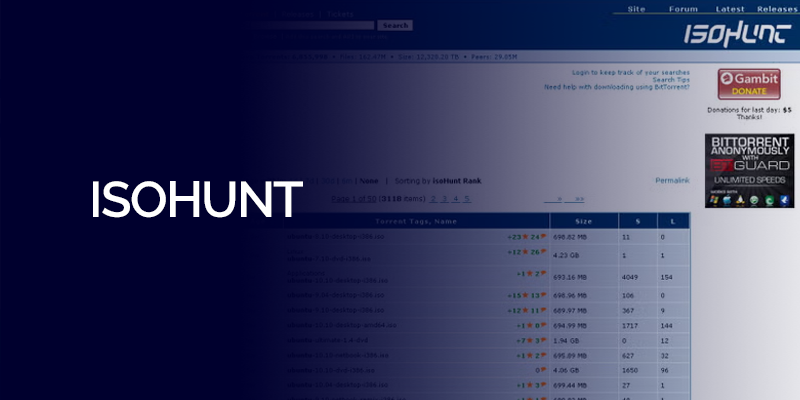Click the Search button beside the search box
The width and height of the screenshot is (800, 400).
tap(395, 25)
